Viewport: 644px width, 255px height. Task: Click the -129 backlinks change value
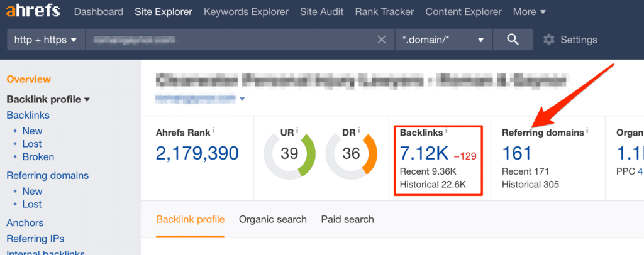465,156
